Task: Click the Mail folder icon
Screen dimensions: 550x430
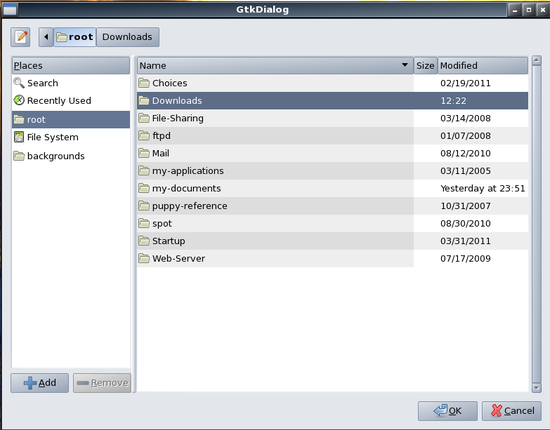Action: point(144,153)
